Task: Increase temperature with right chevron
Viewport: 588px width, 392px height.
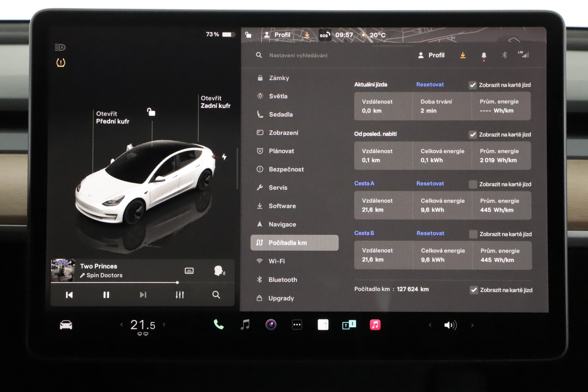Action: [164, 325]
